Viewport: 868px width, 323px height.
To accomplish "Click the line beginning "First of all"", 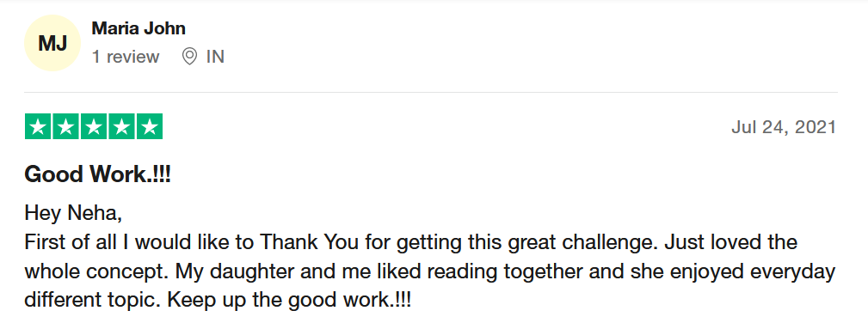I will [x=410, y=242].
